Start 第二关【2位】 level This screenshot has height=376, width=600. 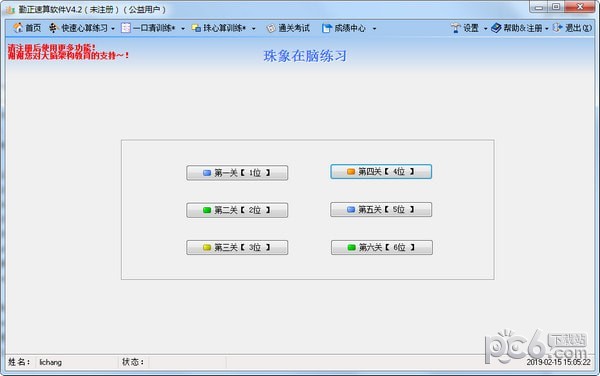pyautogui.click(x=237, y=210)
